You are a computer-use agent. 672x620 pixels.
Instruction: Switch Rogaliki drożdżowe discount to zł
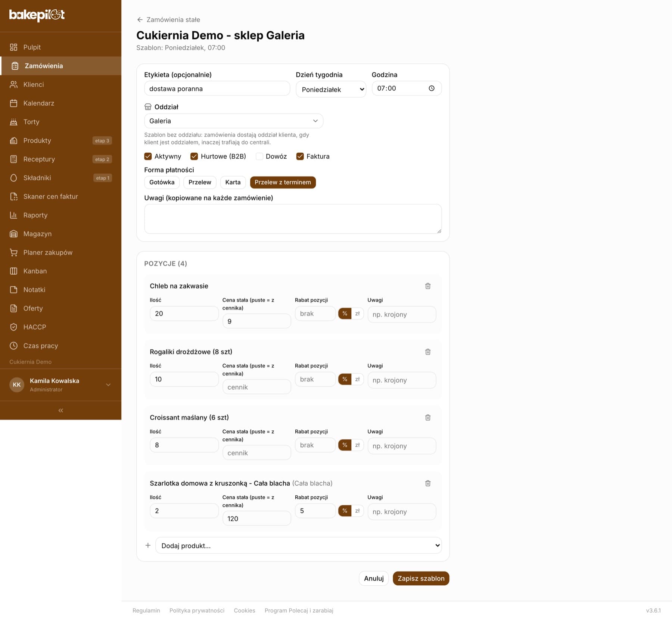357,379
